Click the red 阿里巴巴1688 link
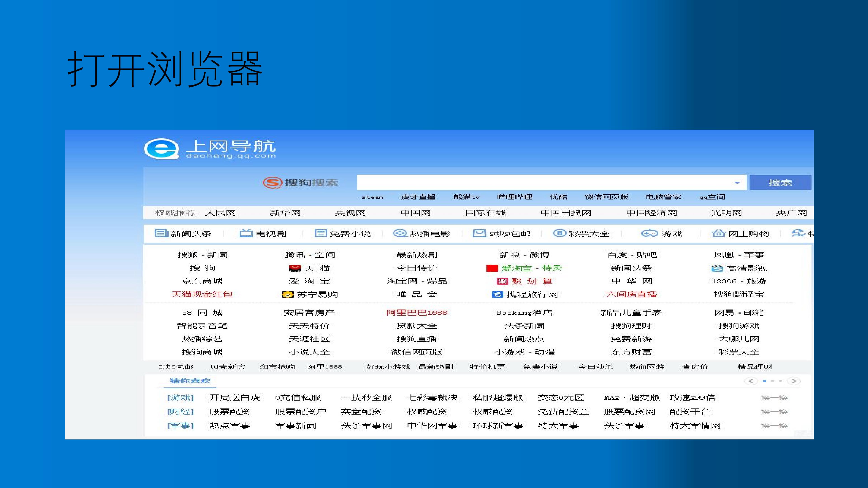 tap(417, 312)
